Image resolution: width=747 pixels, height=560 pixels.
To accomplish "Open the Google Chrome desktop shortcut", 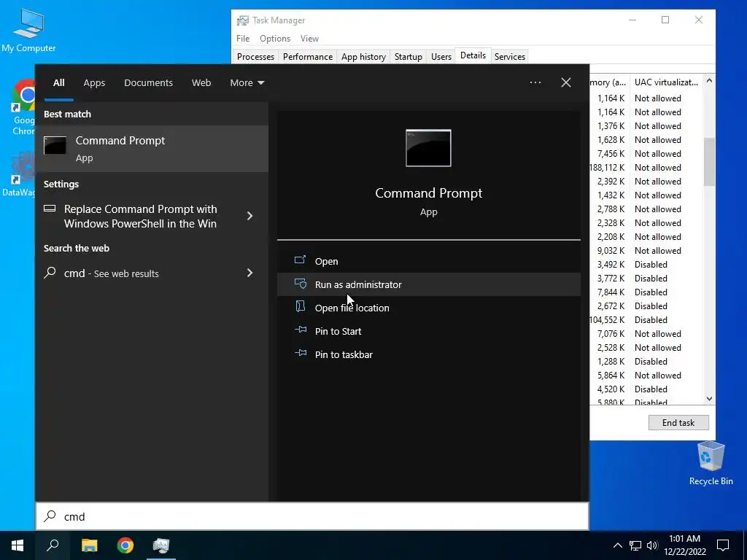I will coord(23,107).
